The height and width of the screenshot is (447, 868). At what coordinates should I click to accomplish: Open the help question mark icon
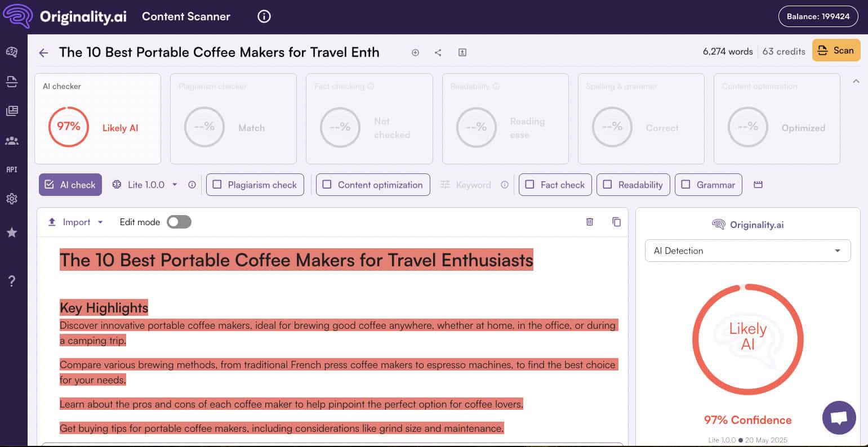pyautogui.click(x=12, y=281)
